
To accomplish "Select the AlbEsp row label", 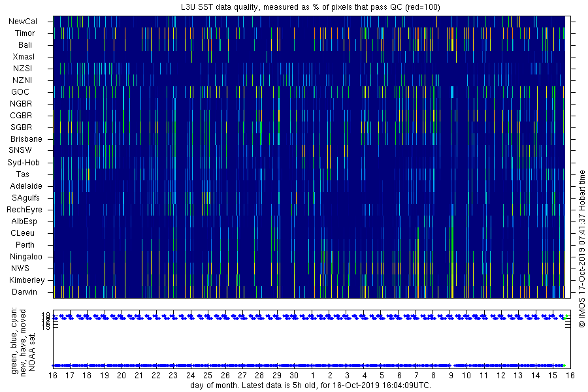I will pos(24,221).
